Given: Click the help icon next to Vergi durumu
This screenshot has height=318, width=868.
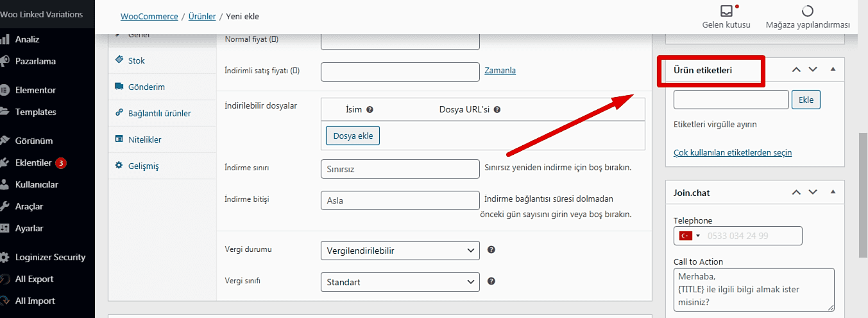Looking at the screenshot, I should pyautogui.click(x=491, y=249).
